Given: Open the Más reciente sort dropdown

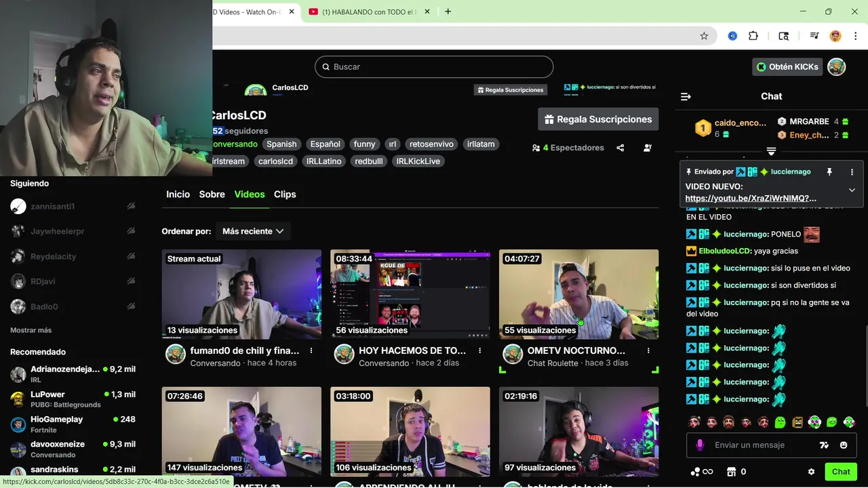Looking at the screenshot, I should pos(252,231).
